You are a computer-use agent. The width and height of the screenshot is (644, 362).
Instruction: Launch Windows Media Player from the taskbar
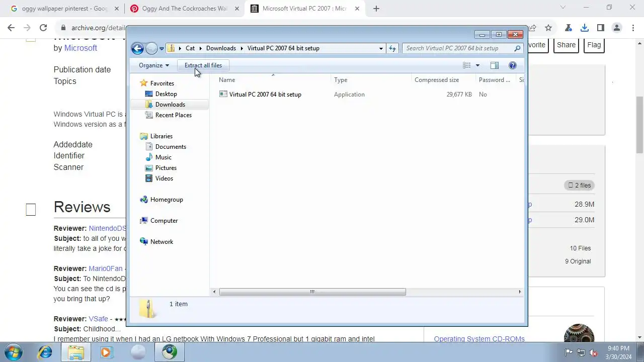(x=106, y=352)
